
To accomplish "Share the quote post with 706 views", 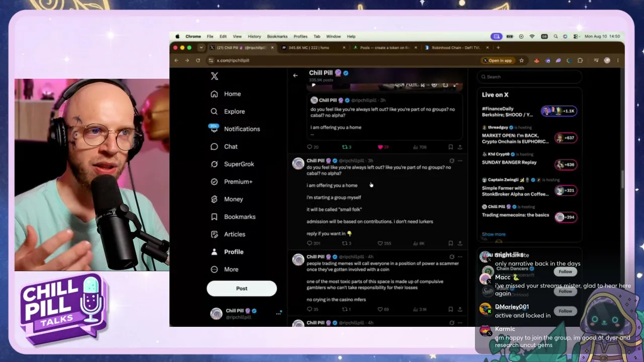I will pyautogui.click(x=460, y=147).
